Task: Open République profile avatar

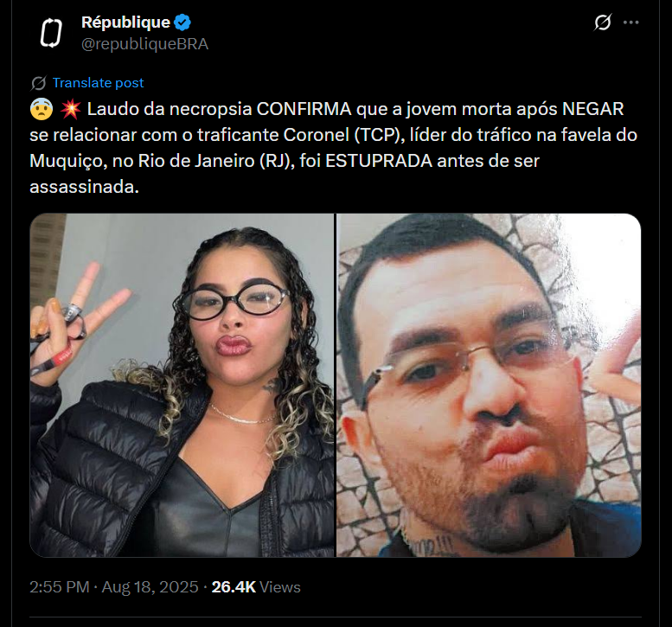Action: (x=51, y=33)
